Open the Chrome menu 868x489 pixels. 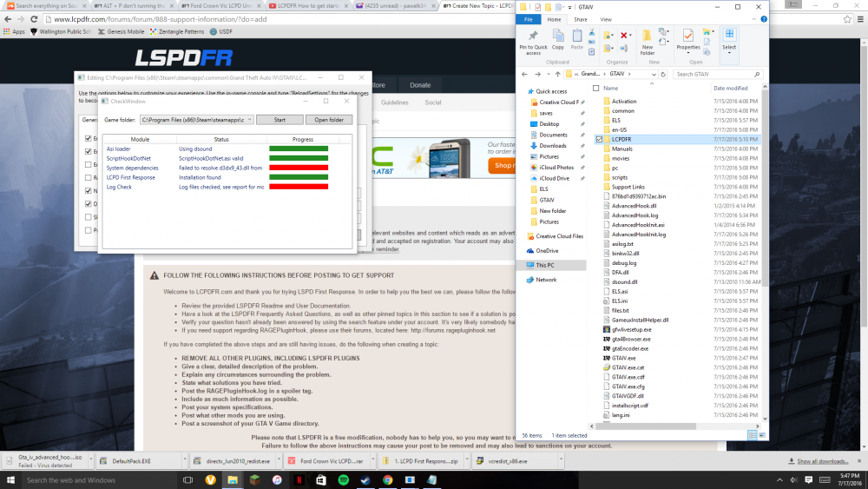click(859, 19)
